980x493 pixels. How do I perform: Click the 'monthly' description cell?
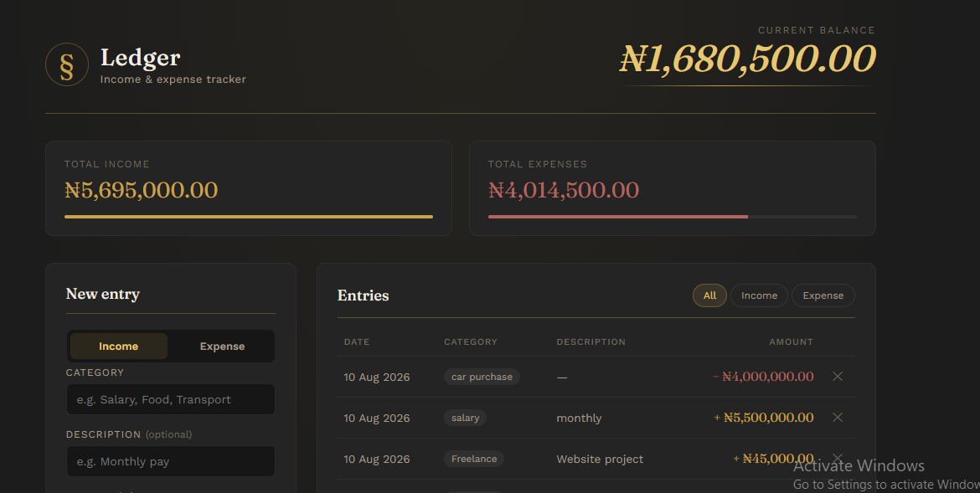pyautogui.click(x=579, y=418)
